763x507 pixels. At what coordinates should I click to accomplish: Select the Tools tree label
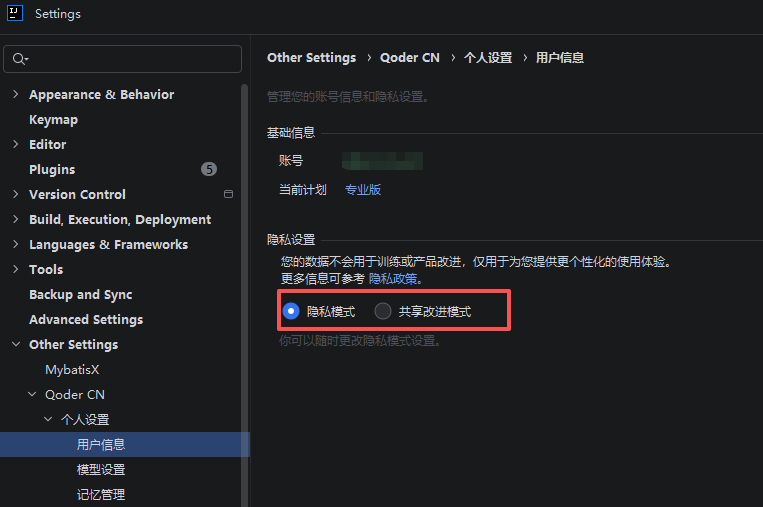click(46, 270)
